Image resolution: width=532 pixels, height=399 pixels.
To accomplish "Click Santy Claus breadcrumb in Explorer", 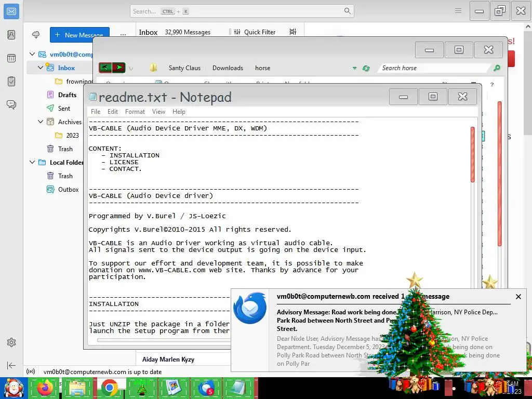I will coord(184,68).
